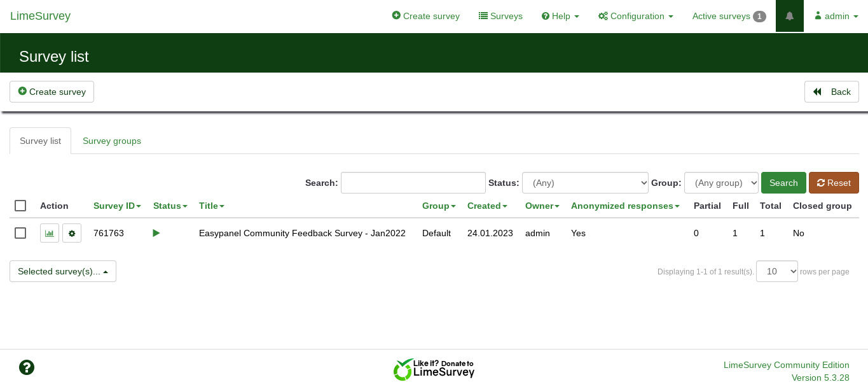Open the notification bell
Screen dimensions: 868x389
(x=789, y=16)
